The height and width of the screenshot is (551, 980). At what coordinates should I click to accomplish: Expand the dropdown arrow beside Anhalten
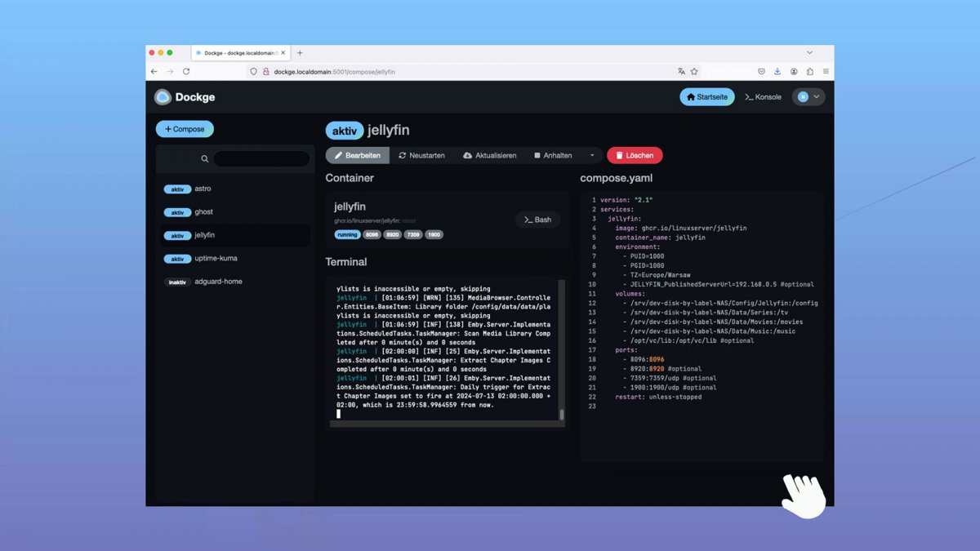tap(592, 155)
